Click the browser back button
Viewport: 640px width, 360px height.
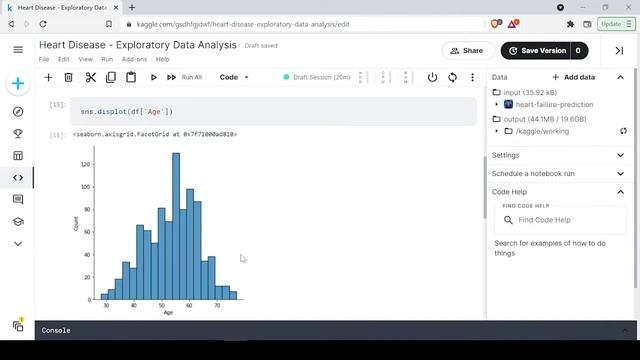[x=11, y=24]
